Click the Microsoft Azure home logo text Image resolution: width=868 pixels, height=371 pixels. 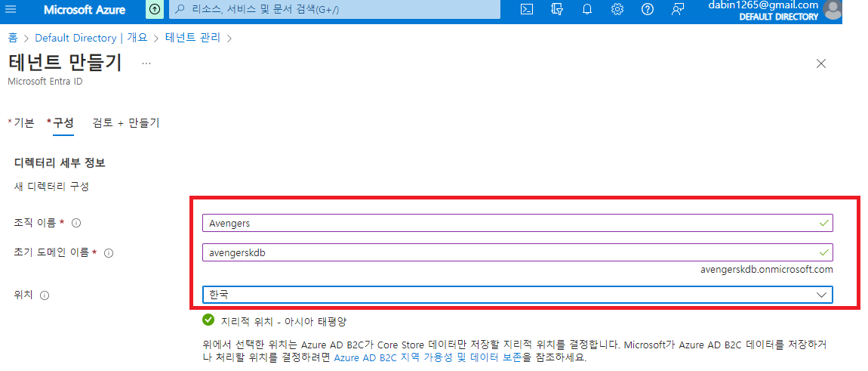tap(84, 10)
